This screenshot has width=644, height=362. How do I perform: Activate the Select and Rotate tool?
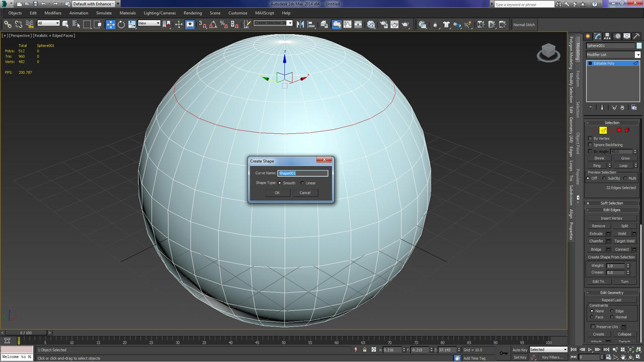click(121, 24)
